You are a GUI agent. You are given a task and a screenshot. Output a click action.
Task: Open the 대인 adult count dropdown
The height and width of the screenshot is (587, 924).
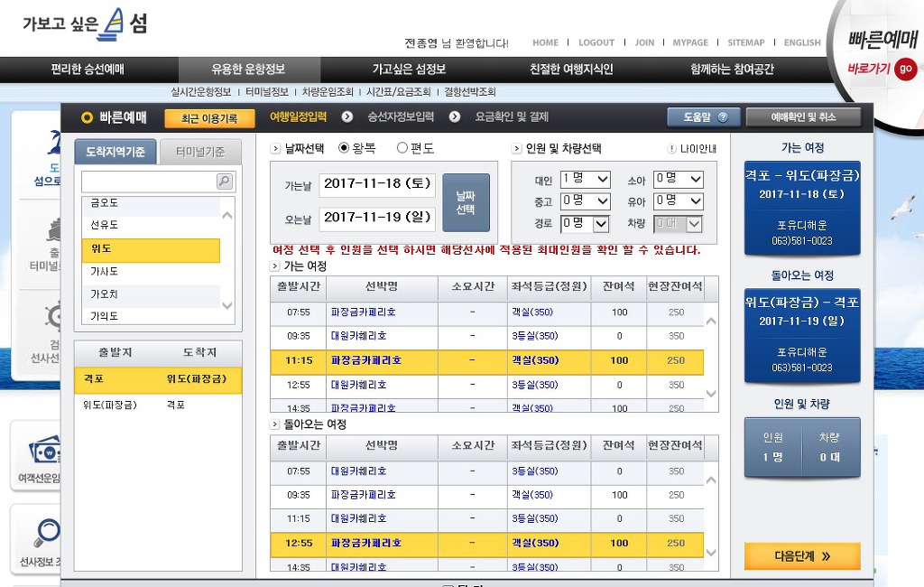click(585, 180)
